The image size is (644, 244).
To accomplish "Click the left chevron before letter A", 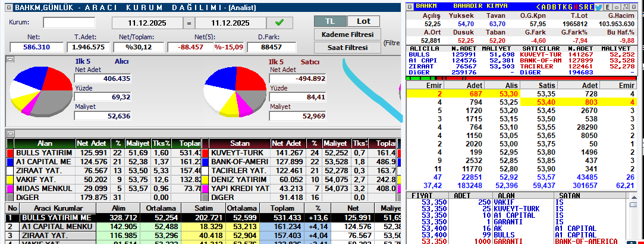I will [538, 7].
